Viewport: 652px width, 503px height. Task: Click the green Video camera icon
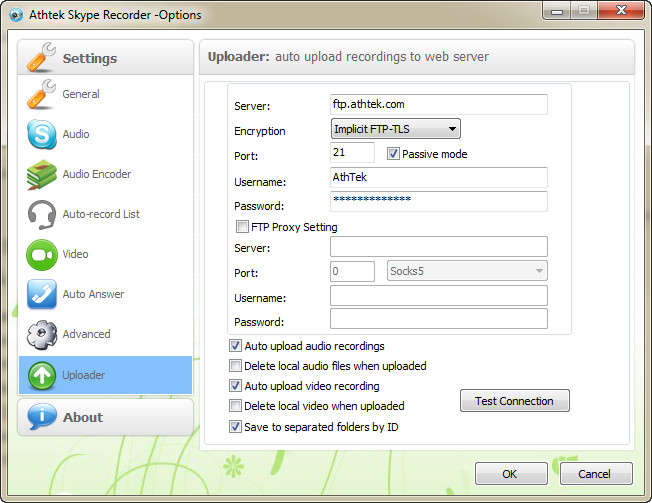42,254
